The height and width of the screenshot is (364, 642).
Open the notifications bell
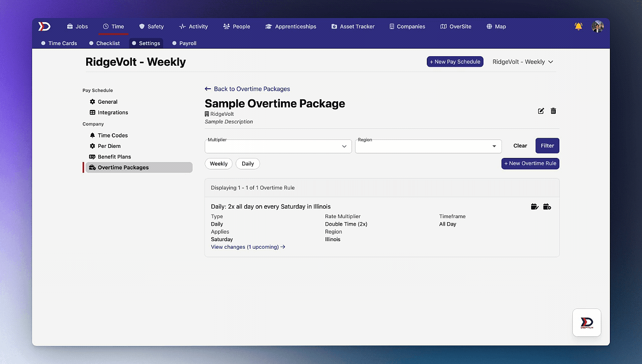tap(578, 27)
